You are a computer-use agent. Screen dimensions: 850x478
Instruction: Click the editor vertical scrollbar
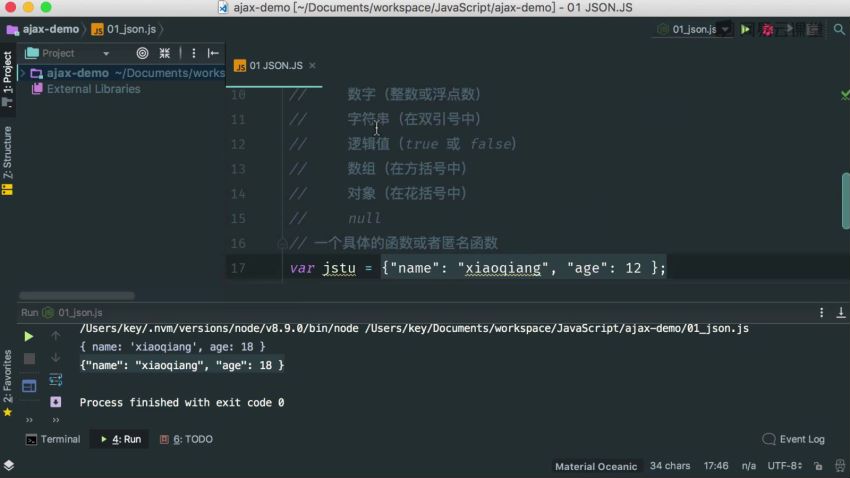pyautogui.click(x=846, y=201)
